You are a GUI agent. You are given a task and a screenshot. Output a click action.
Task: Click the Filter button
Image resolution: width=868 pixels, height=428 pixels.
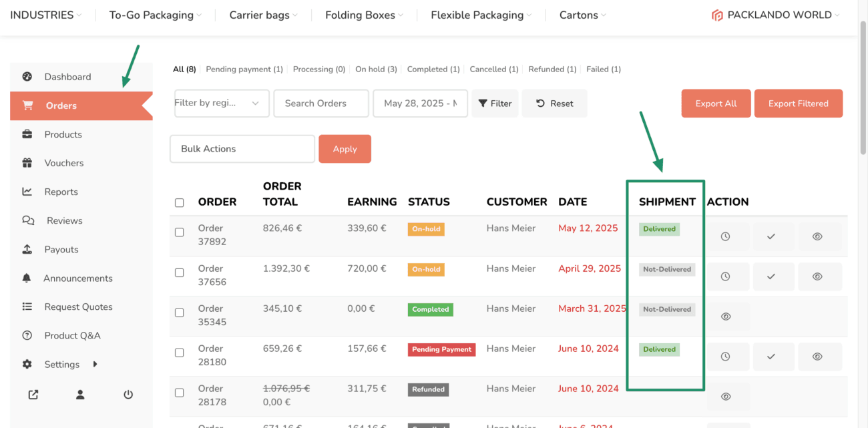[x=495, y=103]
